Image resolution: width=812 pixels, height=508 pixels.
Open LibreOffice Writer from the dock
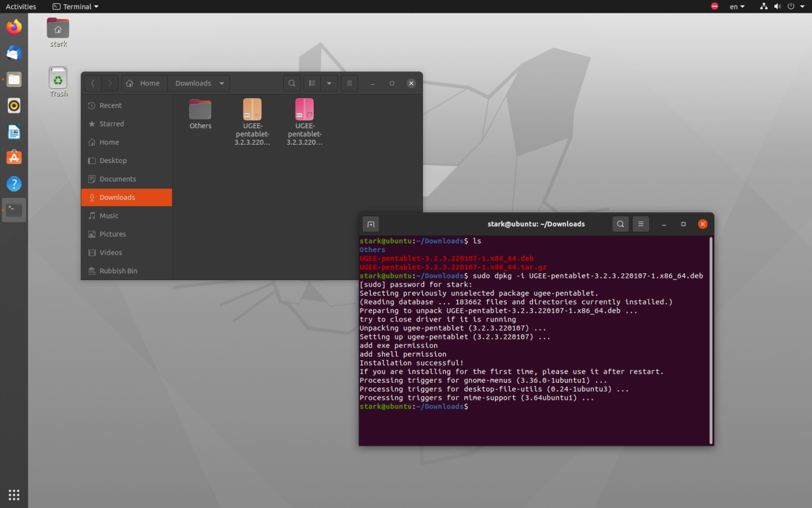[x=14, y=131]
